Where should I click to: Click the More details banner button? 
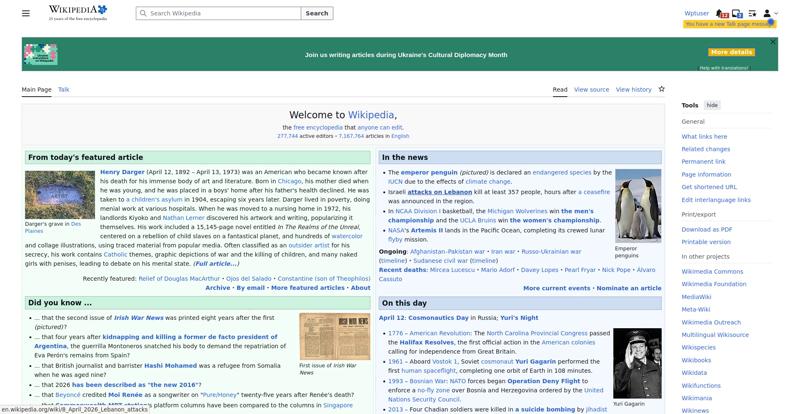point(731,52)
